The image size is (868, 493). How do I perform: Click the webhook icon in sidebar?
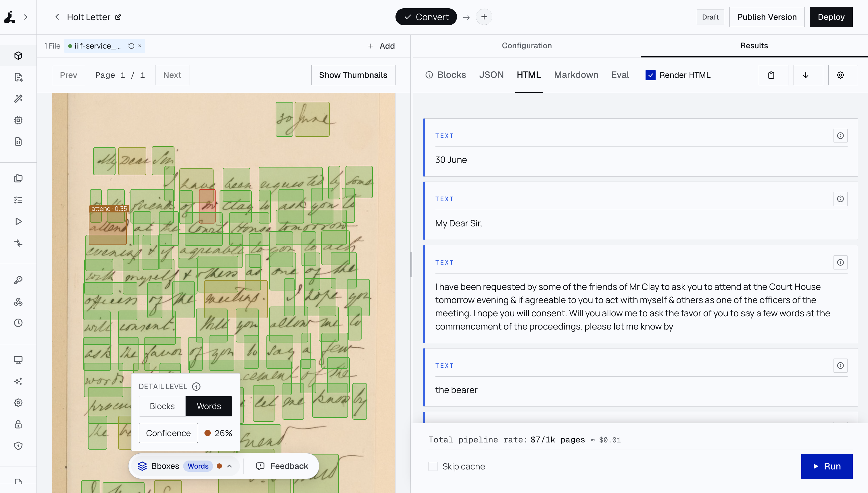click(x=18, y=302)
